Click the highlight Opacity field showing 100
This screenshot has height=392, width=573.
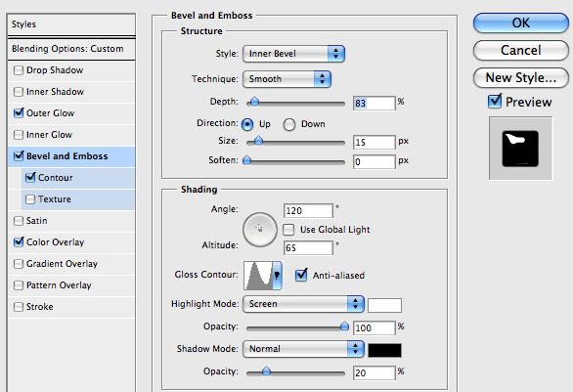point(375,328)
